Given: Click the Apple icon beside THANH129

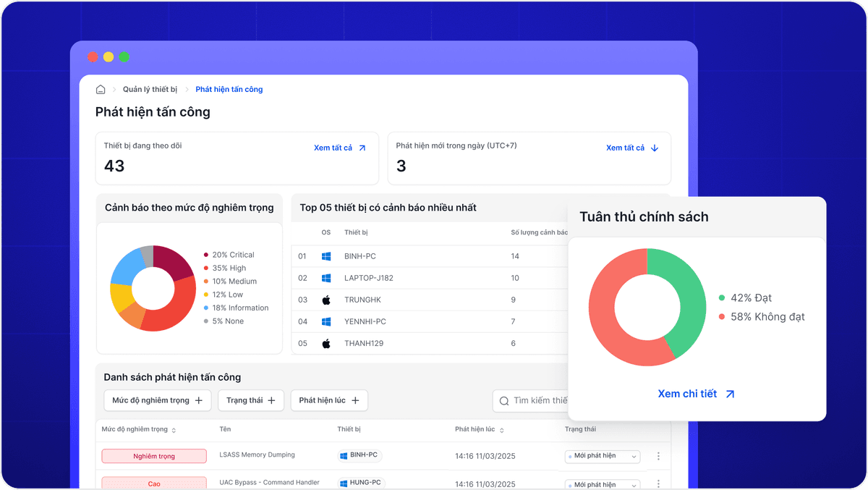Looking at the screenshot, I should tap(326, 343).
